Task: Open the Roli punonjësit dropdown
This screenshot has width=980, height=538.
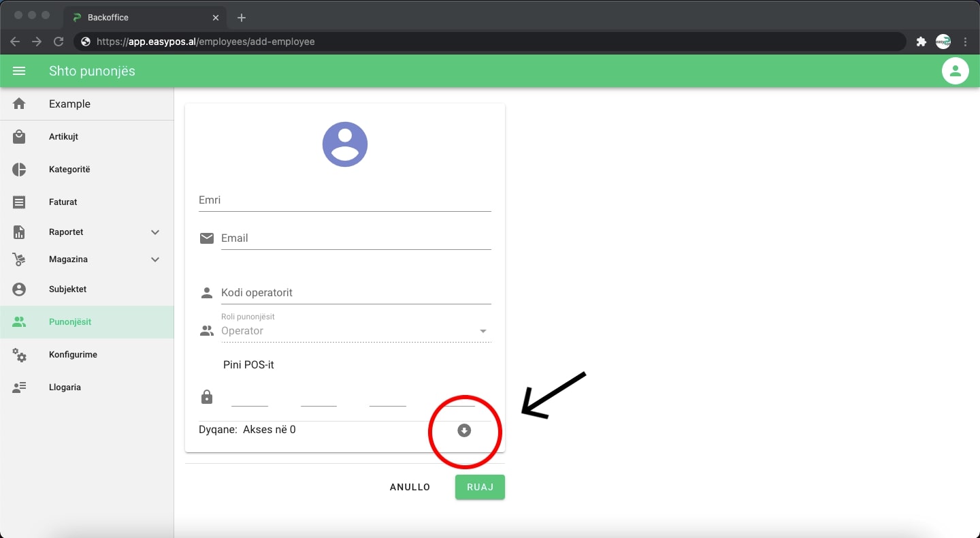Action: pyautogui.click(x=354, y=331)
